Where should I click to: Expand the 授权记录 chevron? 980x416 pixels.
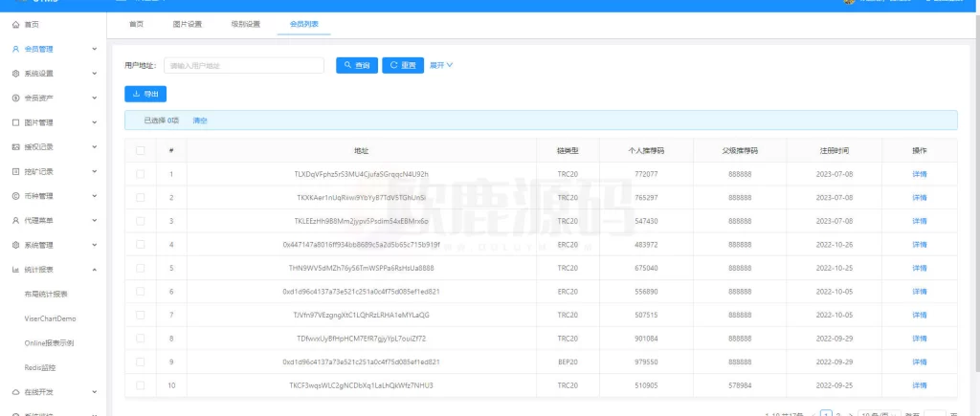95,146
